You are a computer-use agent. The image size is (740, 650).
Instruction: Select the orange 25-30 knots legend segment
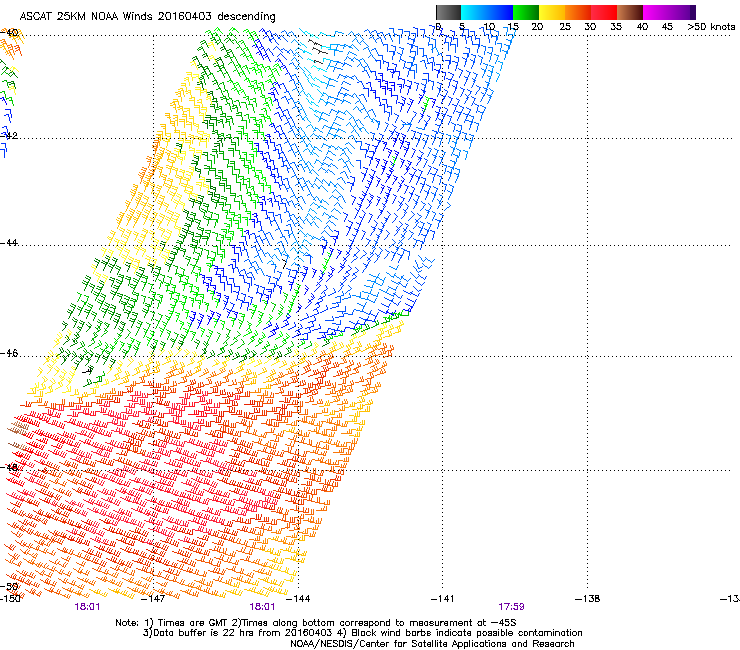click(x=578, y=12)
